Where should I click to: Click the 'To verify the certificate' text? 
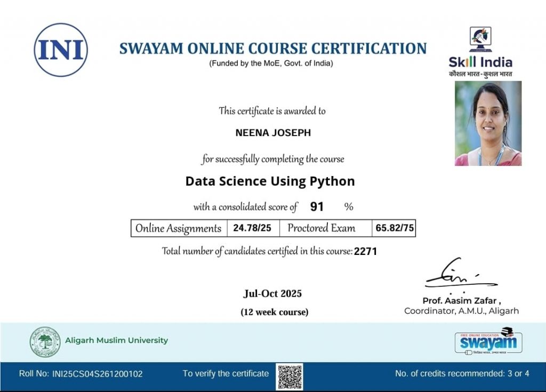click(x=226, y=373)
